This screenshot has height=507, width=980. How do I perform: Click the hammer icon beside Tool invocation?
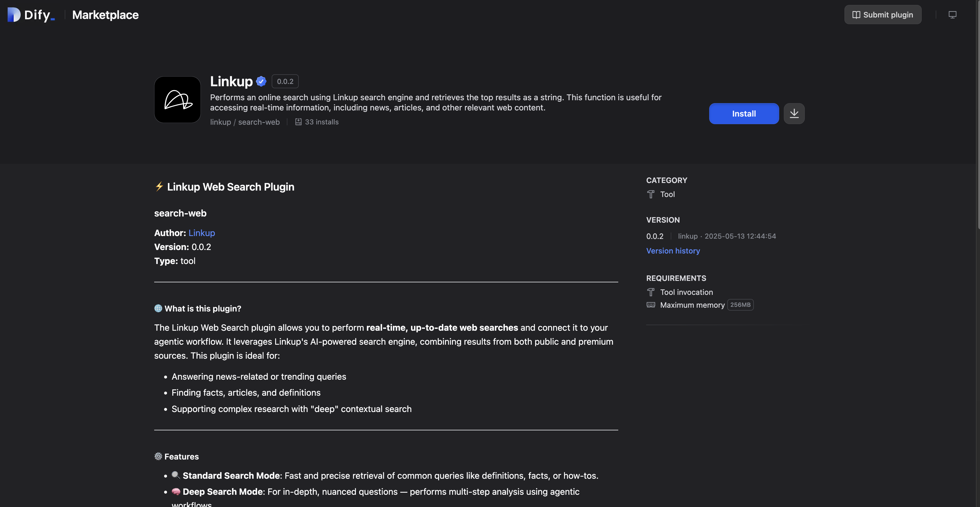651,292
